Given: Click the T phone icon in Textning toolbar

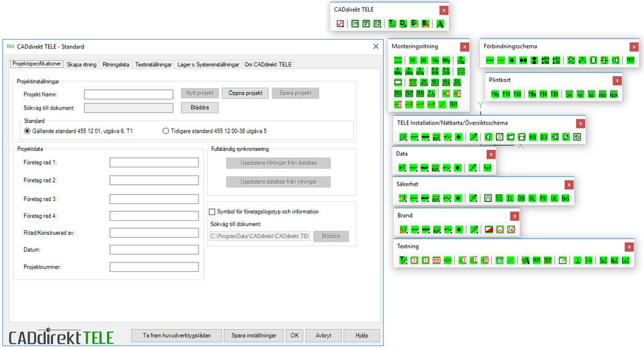Looking at the screenshot, I should pyautogui.click(x=403, y=260).
